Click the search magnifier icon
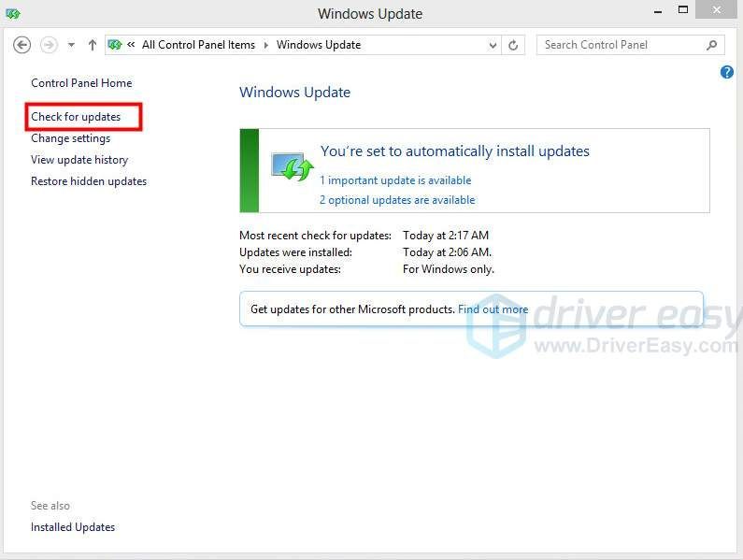This screenshot has width=743, height=560. pyautogui.click(x=711, y=45)
